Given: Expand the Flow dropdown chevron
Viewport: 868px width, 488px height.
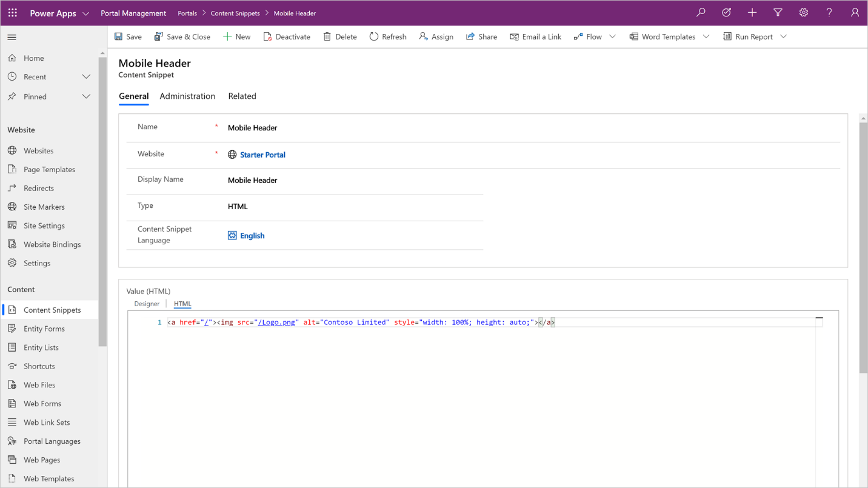Looking at the screenshot, I should click(x=612, y=37).
